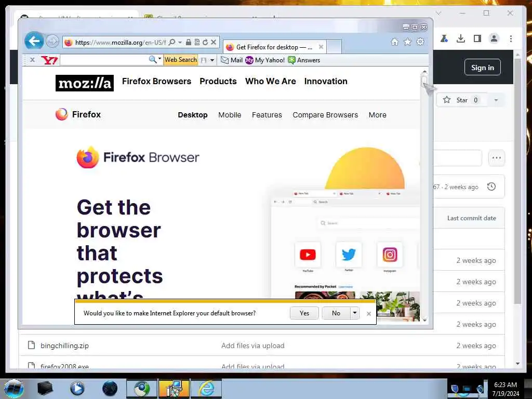532x399 pixels.
Task: Toggle the Chrome side panel icon
Action: (x=477, y=38)
